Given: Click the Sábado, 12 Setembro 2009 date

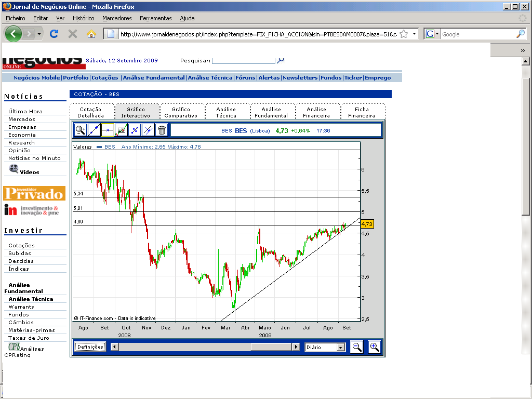Looking at the screenshot, I should pyautogui.click(x=122, y=60).
